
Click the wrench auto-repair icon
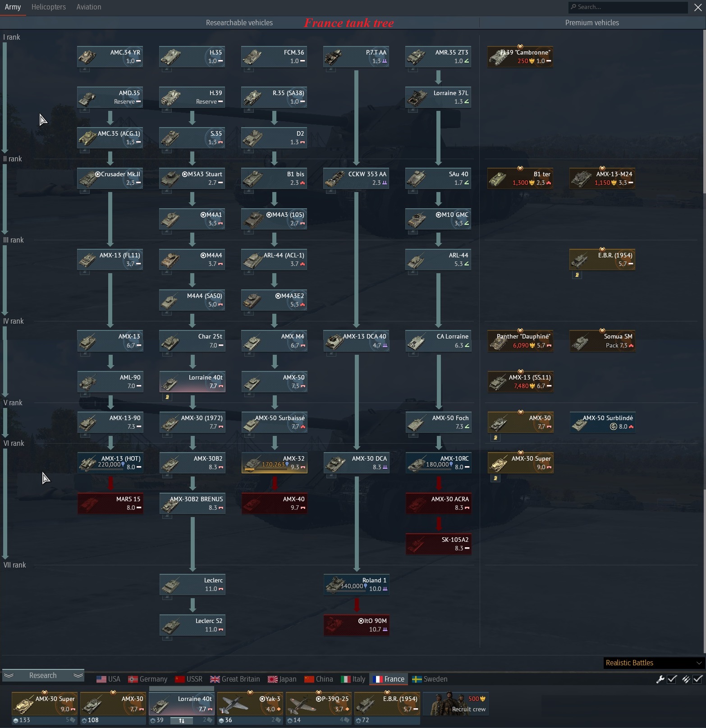660,679
